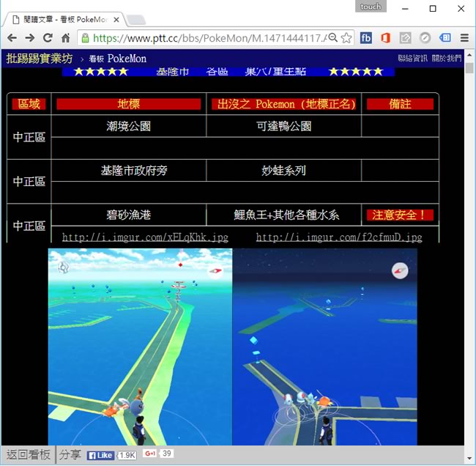
Task: Click the right nighttime Pokemon Go screenshot
Action: coord(325,347)
